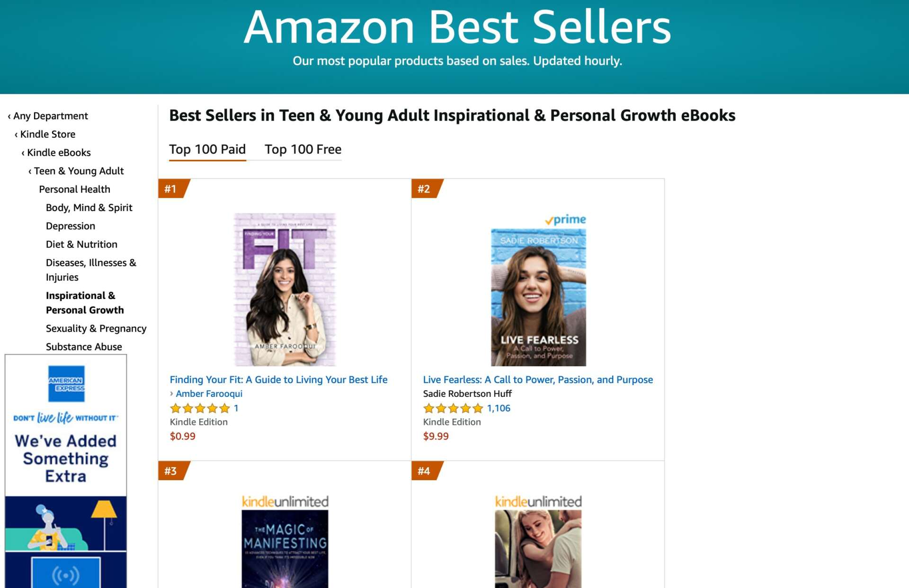The image size is (909, 588).
Task: Open the Substance Abuse category
Action: tap(84, 347)
